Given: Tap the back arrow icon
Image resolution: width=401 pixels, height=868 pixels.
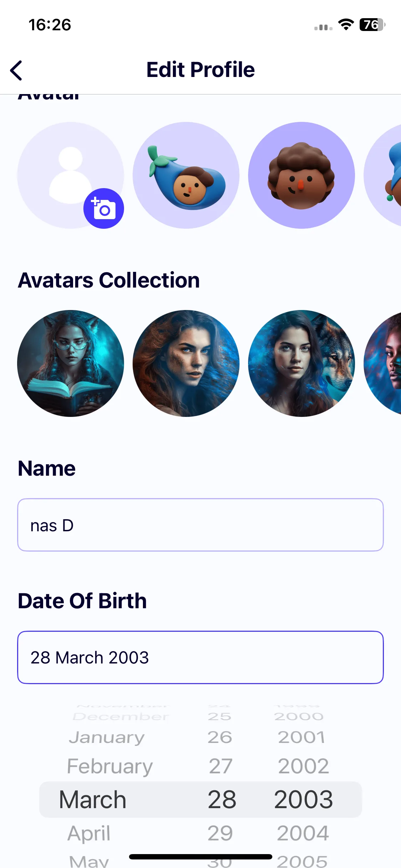Looking at the screenshot, I should click(x=16, y=70).
